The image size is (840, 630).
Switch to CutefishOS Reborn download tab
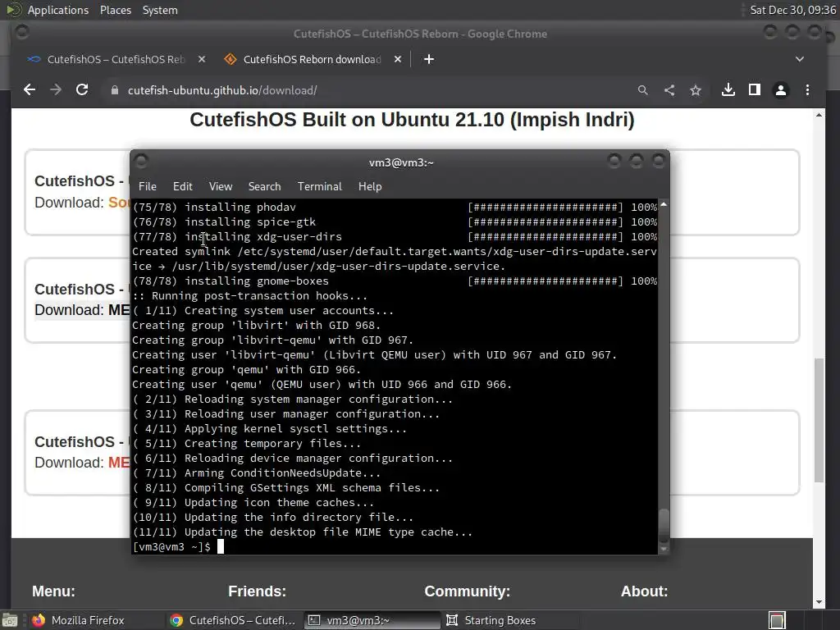pos(313,59)
